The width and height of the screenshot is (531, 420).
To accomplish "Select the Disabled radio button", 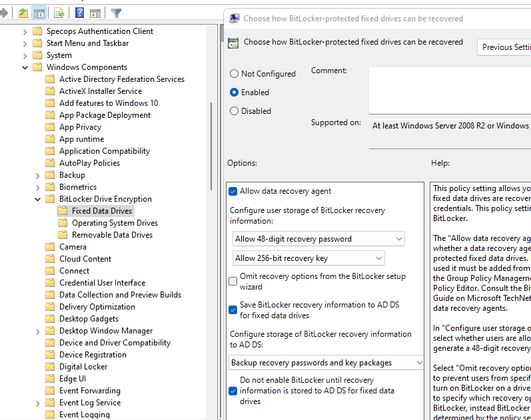I will tap(234, 111).
